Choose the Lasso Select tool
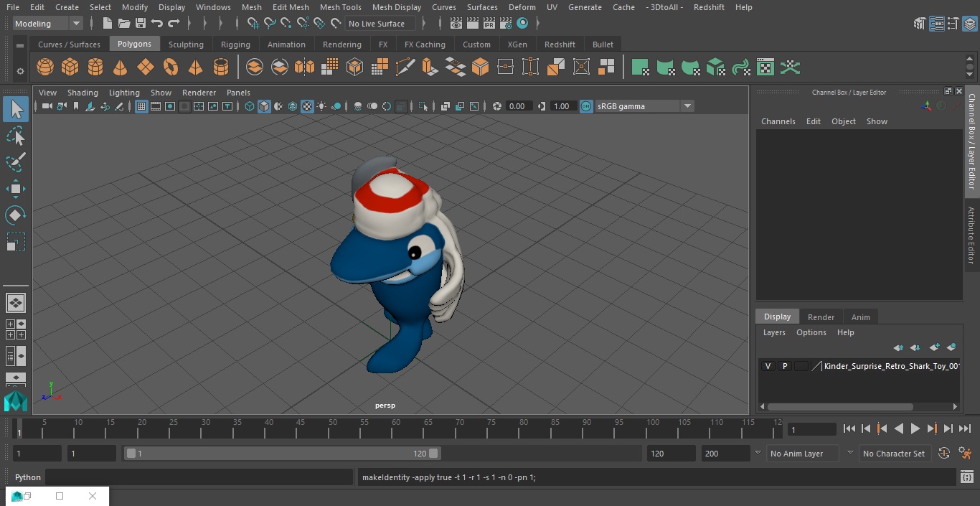This screenshot has height=506, width=980. (x=15, y=136)
